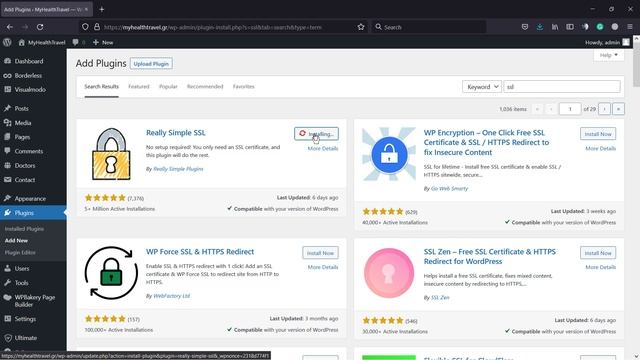Open the Library icon in toolbar
This screenshot has width=640, height=360.
coord(555,27)
